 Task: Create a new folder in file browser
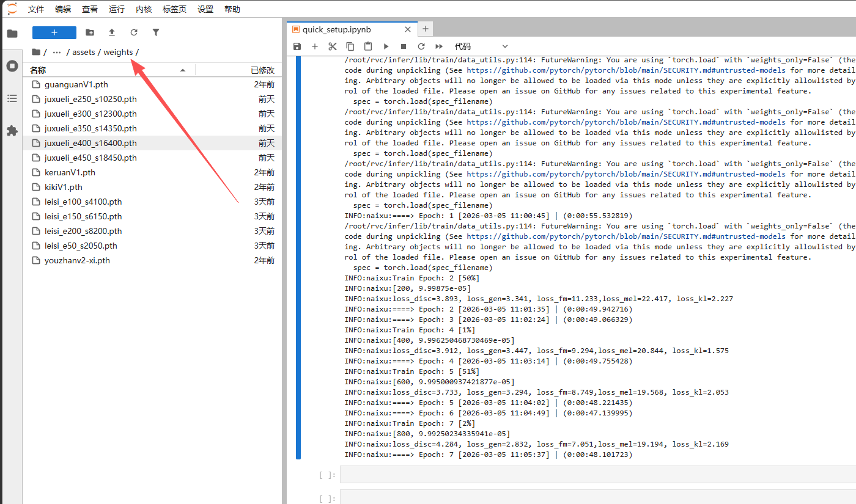pos(90,32)
